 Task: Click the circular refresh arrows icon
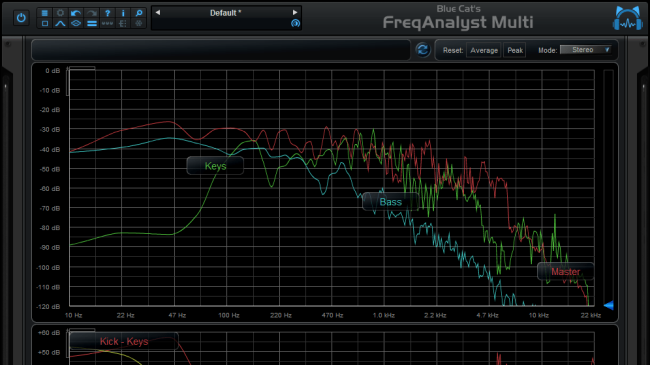[423, 50]
